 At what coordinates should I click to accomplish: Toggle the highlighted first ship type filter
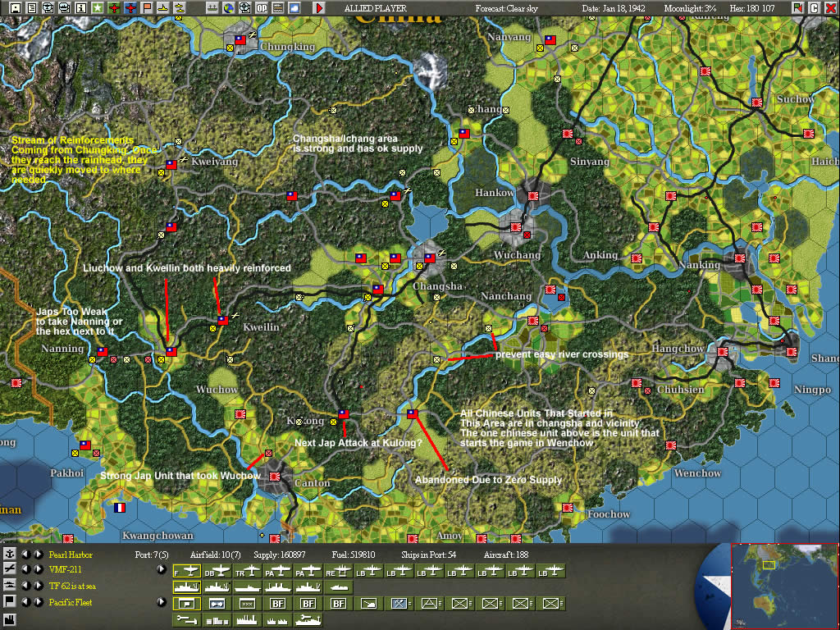[x=187, y=587]
